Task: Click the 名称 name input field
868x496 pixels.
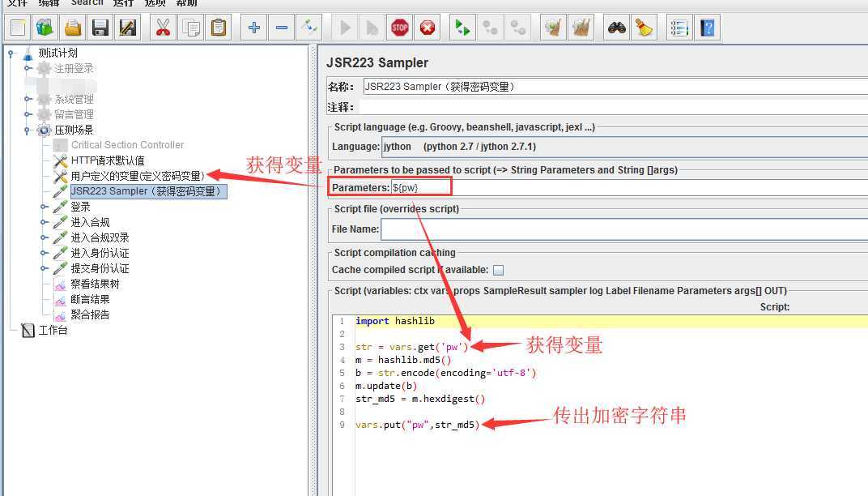Action: [615, 87]
